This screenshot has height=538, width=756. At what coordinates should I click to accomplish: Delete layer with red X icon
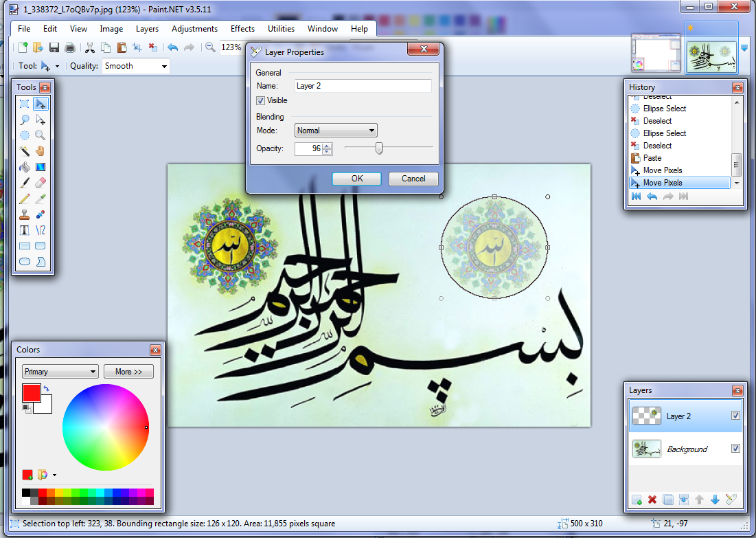(x=652, y=500)
